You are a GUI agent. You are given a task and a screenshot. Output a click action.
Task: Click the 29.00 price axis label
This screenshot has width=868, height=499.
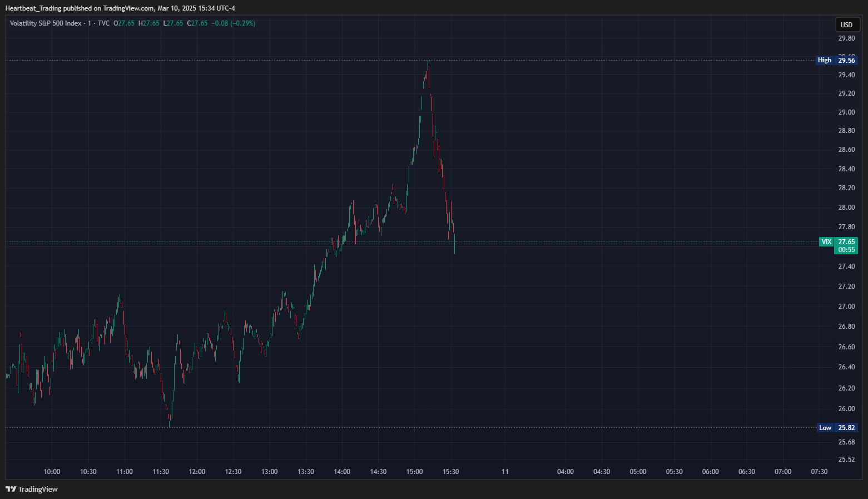pyautogui.click(x=846, y=112)
